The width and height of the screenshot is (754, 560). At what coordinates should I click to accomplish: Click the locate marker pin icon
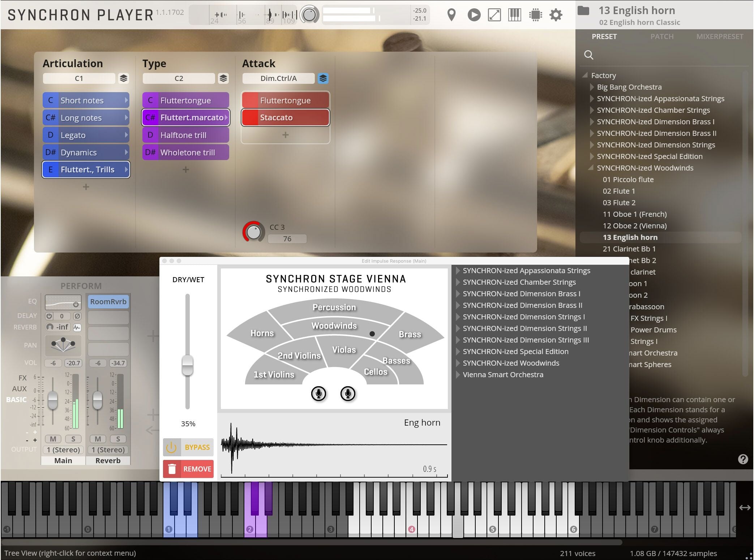(451, 15)
